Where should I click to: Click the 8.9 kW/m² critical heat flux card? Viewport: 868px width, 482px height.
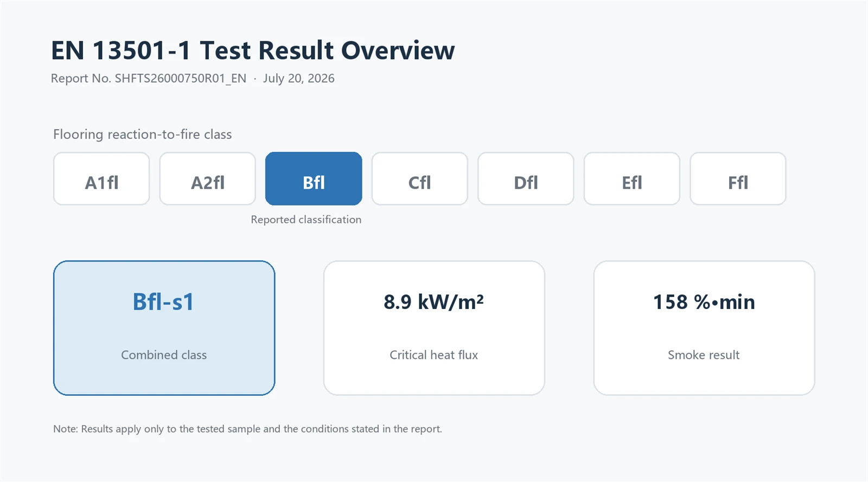434,328
